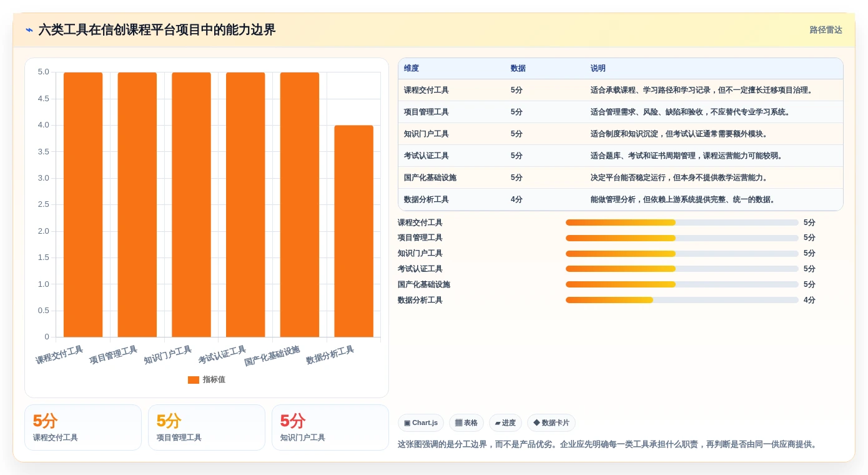This screenshot has height=475, width=868.
Task: Click the Chart.js tag chip
Action: click(x=421, y=423)
